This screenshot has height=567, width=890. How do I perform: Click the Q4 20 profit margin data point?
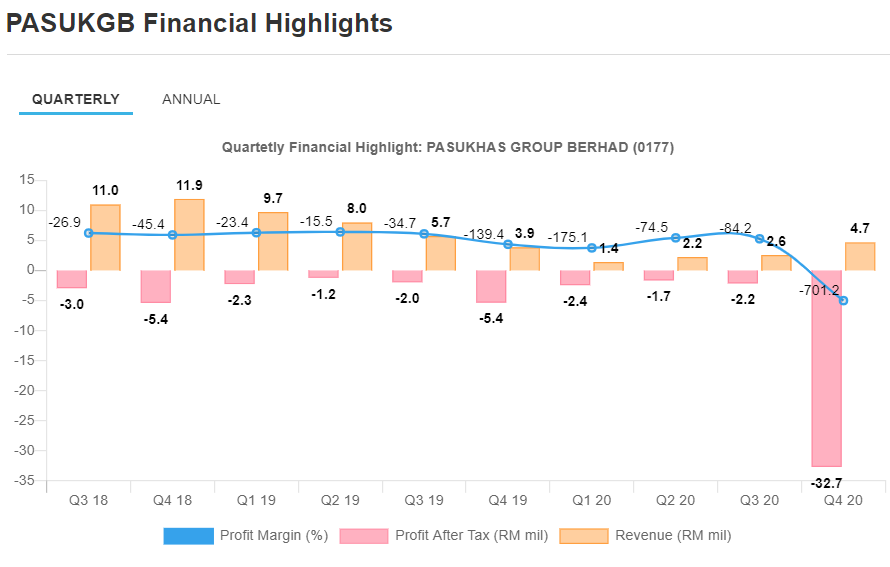(x=844, y=300)
